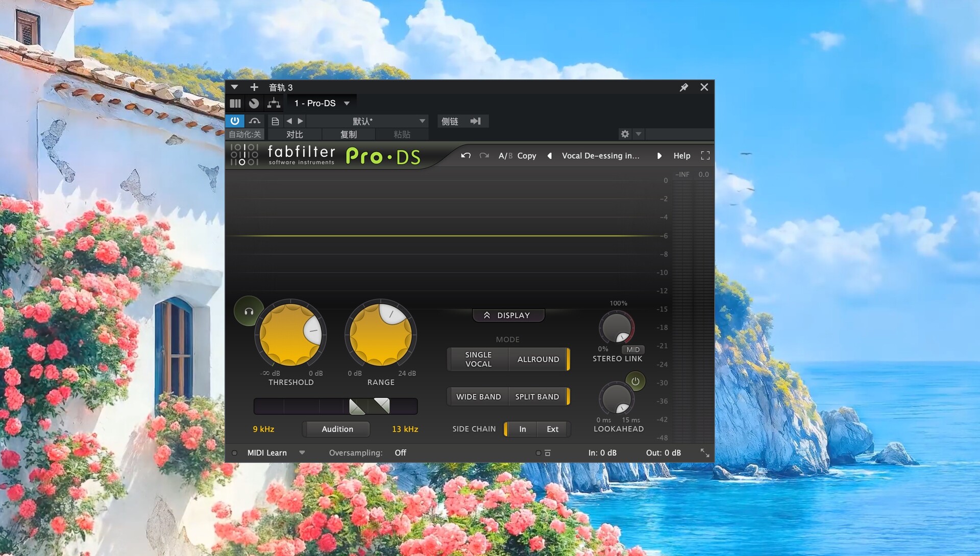Viewport: 980px width, 556px height.
Task: Toggle plugin bypass power button
Action: [x=235, y=121]
